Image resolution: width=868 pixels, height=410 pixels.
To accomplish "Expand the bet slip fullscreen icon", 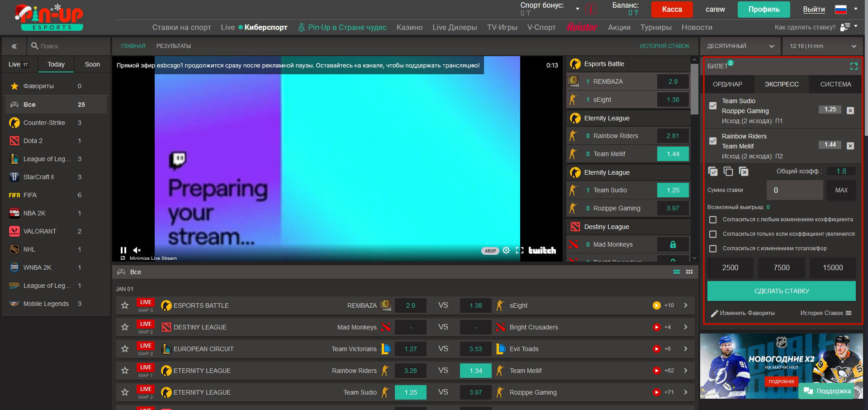I will pos(854,67).
